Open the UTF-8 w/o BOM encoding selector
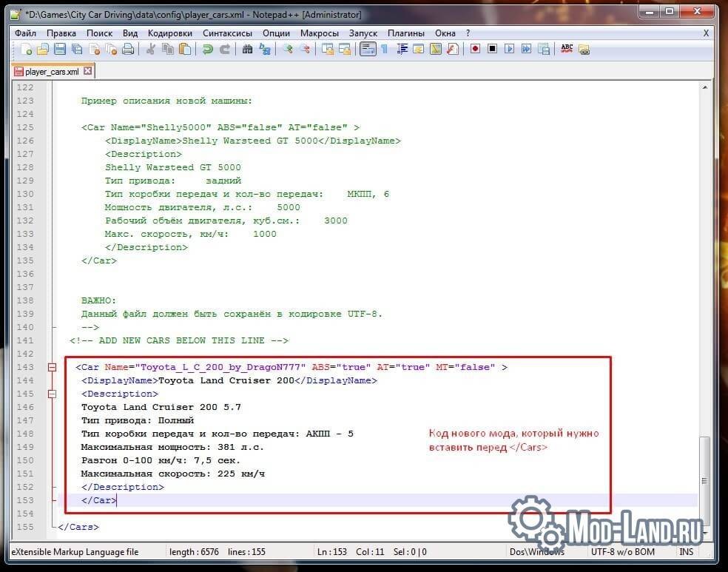The image size is (728, 572). (x=623, y=552)
